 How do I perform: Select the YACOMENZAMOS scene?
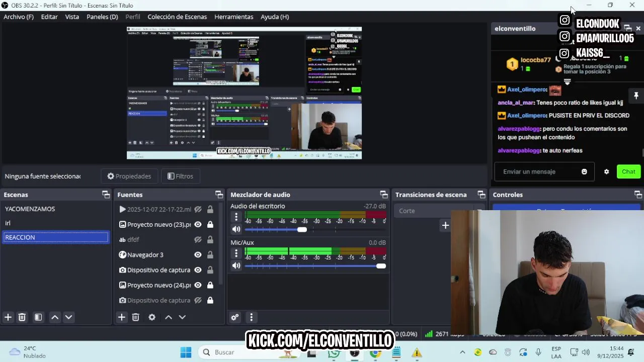(56, 209)
